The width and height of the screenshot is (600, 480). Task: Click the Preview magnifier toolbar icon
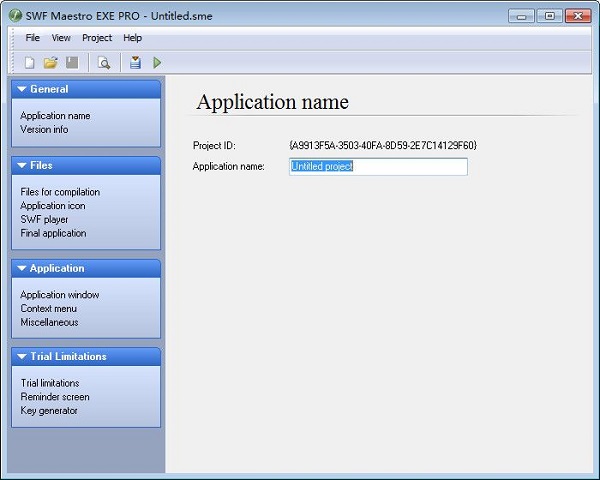[103, 63]
